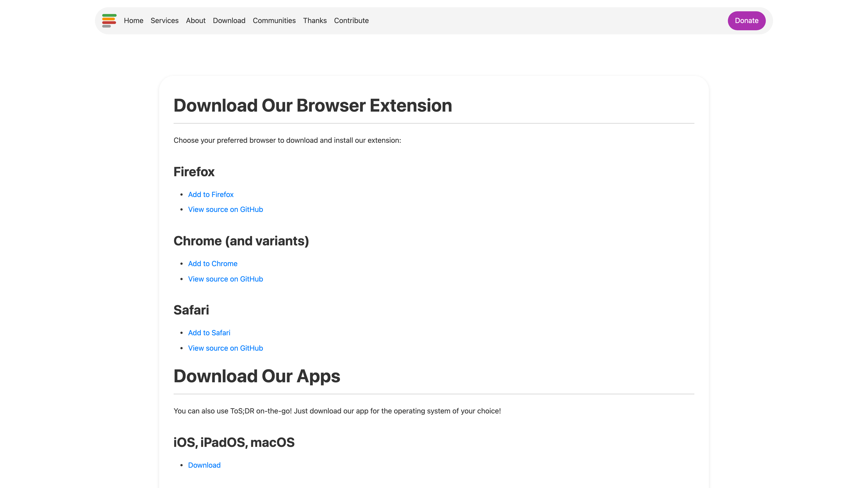
Task: Click Download link under iOS, iPadOS, macOS
Action: tap(204, 465)
